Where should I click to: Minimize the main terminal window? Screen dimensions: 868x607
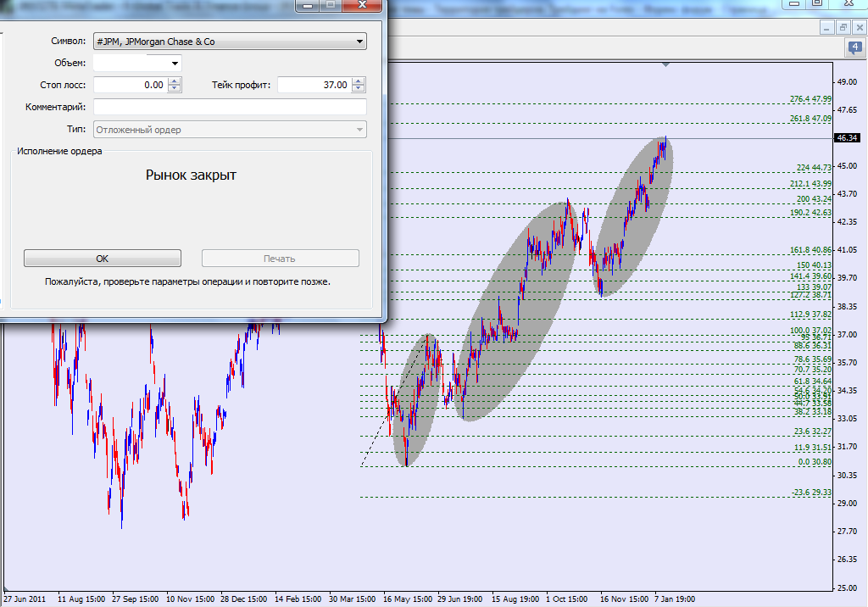tap(793, 4)
